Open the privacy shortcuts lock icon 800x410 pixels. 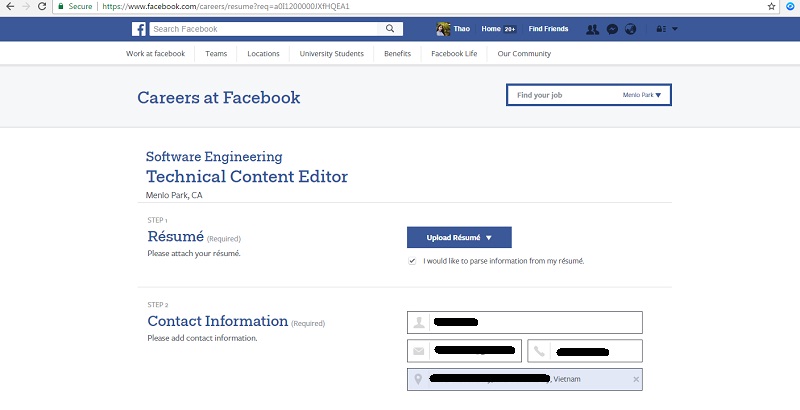pyautogui.click(x=661, y=29)
